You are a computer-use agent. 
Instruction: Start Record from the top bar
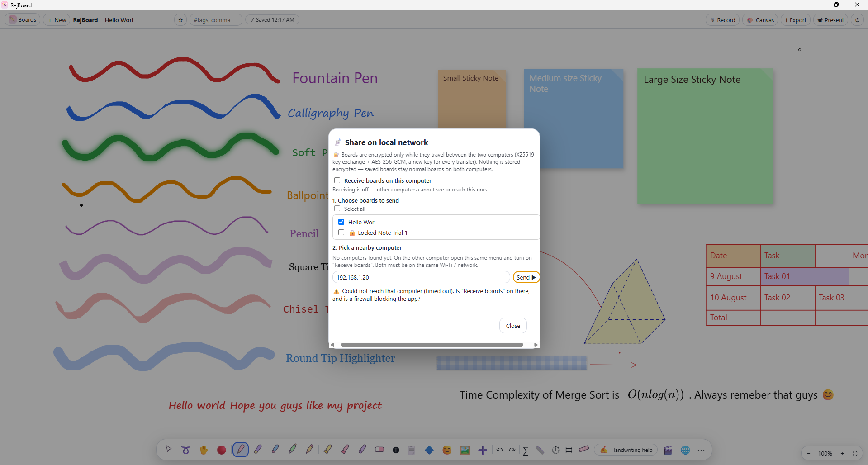[x=723, y=20]
